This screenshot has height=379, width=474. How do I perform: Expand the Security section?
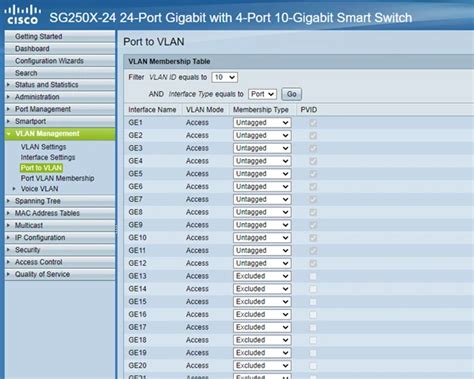click(x=60, y=250)
